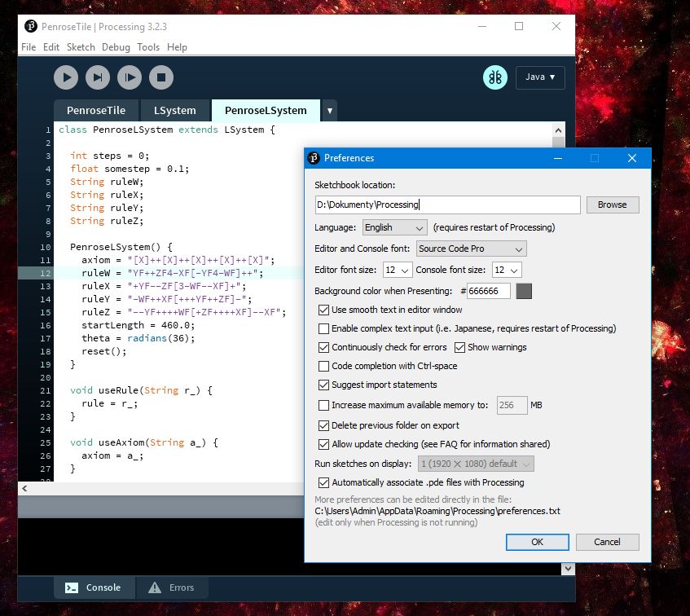Click the gray presenting color swatch
Image resolution: width=690 pixels, height=616 pixels.
pos(524,291)
